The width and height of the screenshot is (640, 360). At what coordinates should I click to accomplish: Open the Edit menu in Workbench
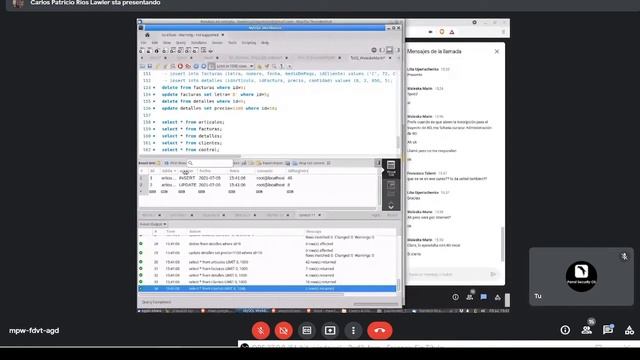pyautogui.click(x=155, y=43)
